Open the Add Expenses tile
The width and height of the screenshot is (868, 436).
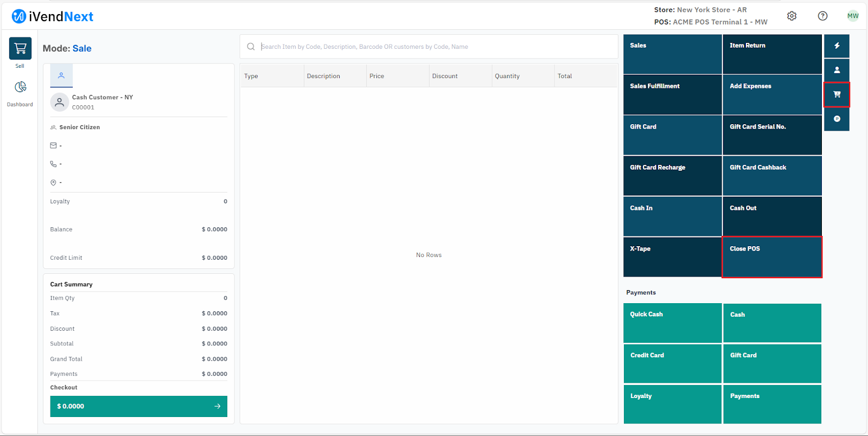coord(773,95)
